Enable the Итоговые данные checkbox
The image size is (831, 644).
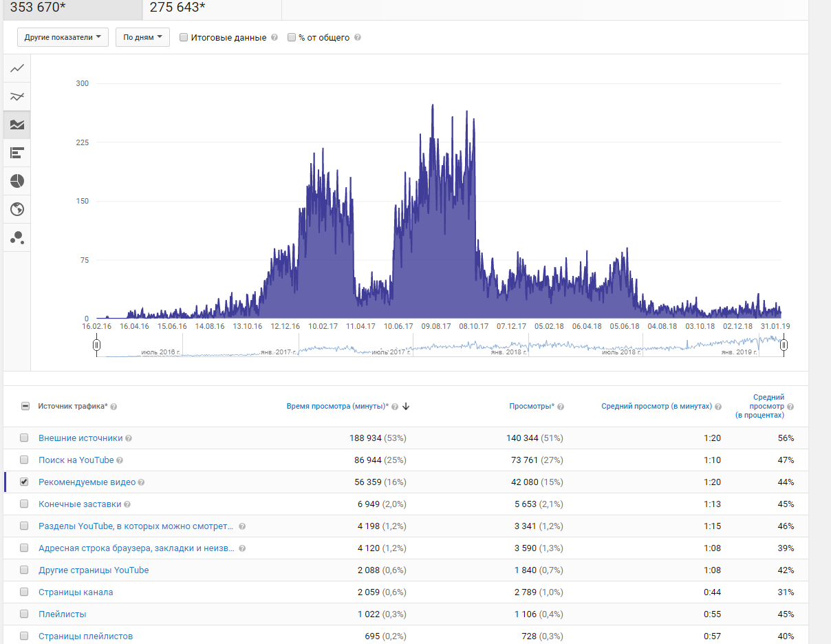point(184,37)
